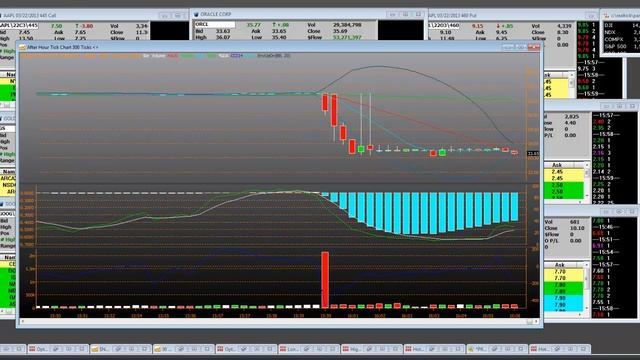Screen dimensions: 640x360
Task: Click the COMPX index row
Action: tap(621, 39)
